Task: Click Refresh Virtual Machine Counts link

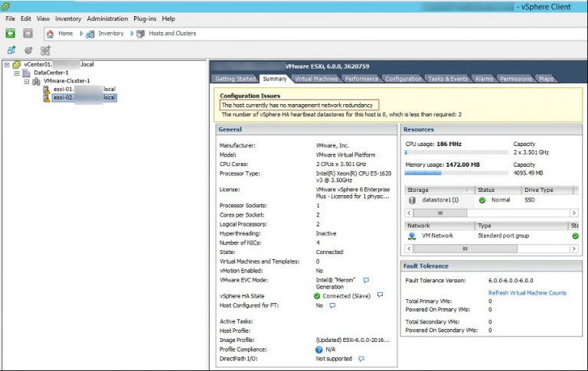Action: coord(527,293)
